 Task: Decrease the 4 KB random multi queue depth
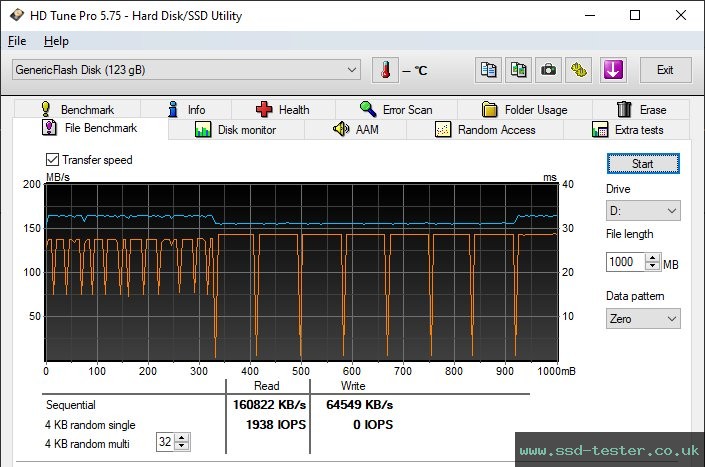(182, 446)
